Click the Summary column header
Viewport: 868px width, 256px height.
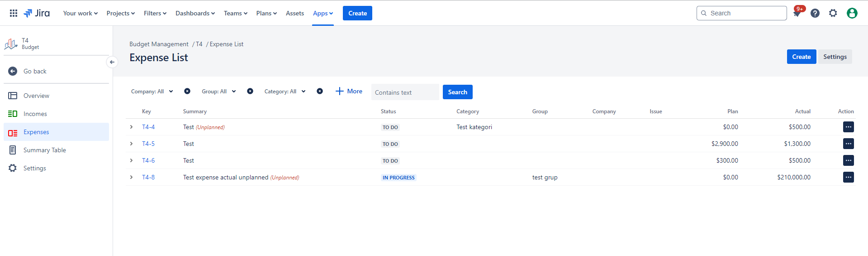(x=194, y=111)
